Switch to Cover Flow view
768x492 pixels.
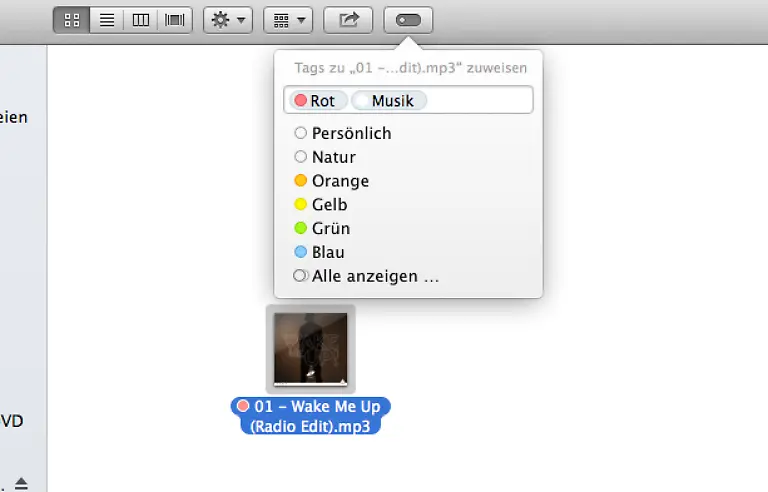tap(175, 20)
